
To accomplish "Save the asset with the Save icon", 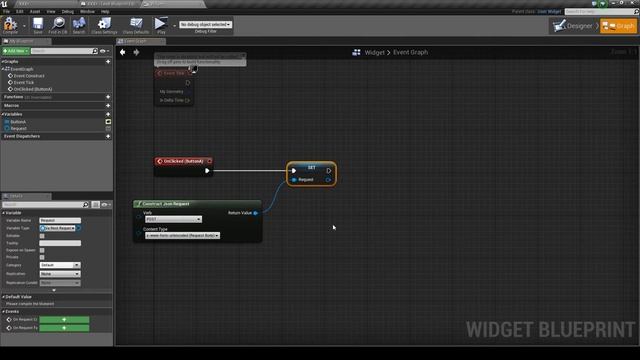I will pos(38,25).
